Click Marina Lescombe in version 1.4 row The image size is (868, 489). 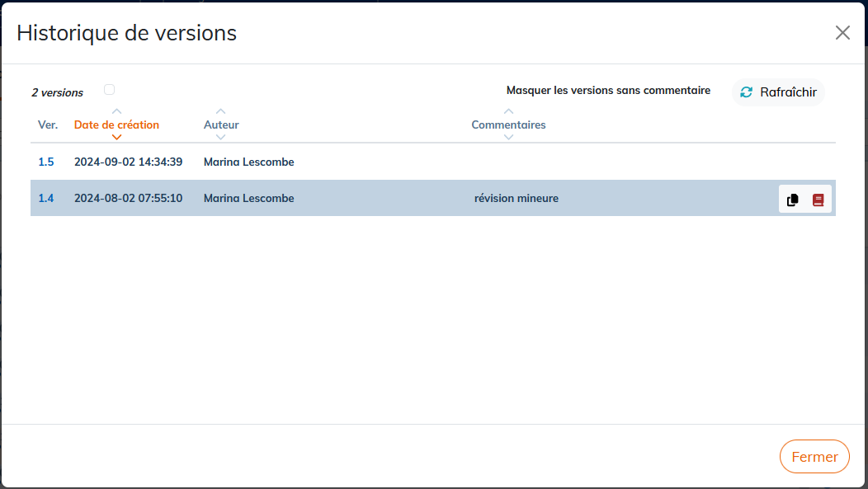pos(248,198)
